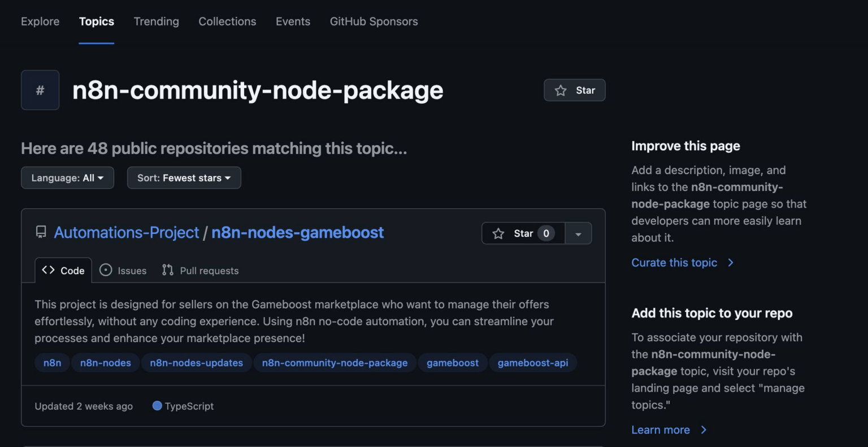Image resolution: width=868 pixels, height=447 pixels.
Task: Click the n8n-nodes topic tag
Action: pyautogui.click(x=106, y=363)
